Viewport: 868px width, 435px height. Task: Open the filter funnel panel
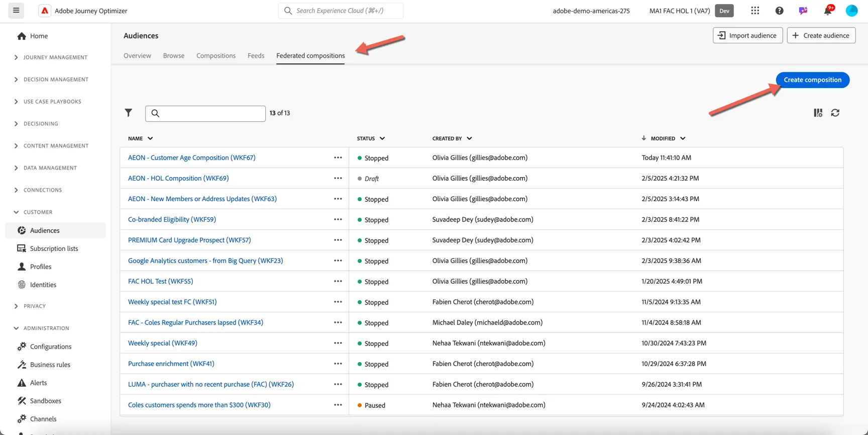tap(129, 113)
